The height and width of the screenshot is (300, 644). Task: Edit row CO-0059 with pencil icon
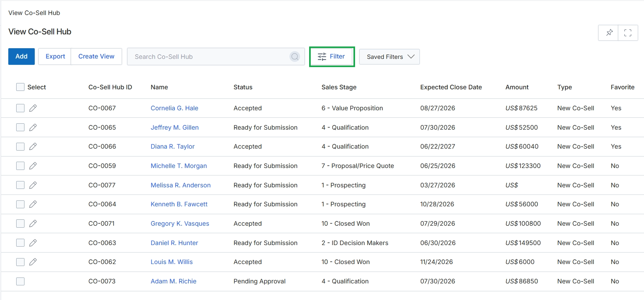[33, 166]
